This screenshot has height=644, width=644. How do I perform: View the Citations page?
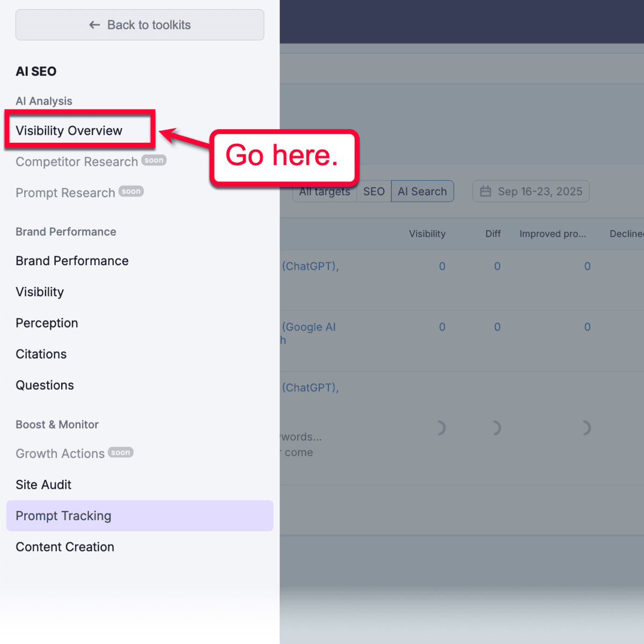pyautogui.click(x=41, y=354)
